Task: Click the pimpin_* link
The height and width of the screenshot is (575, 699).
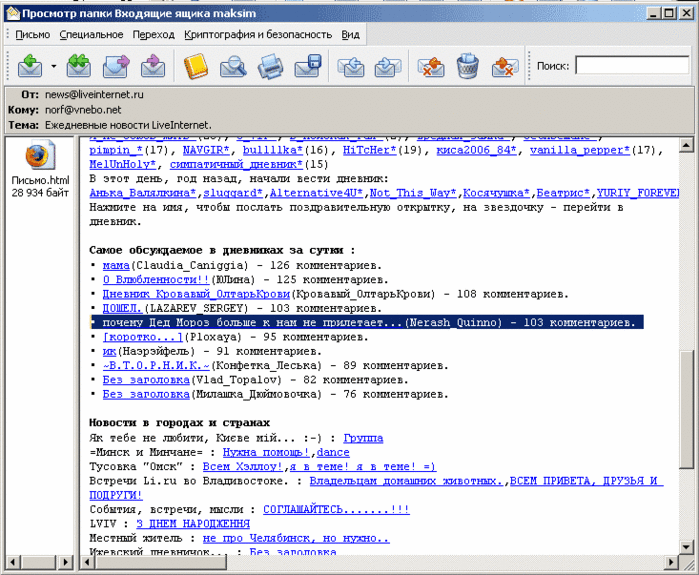Action: click(116, 150)
